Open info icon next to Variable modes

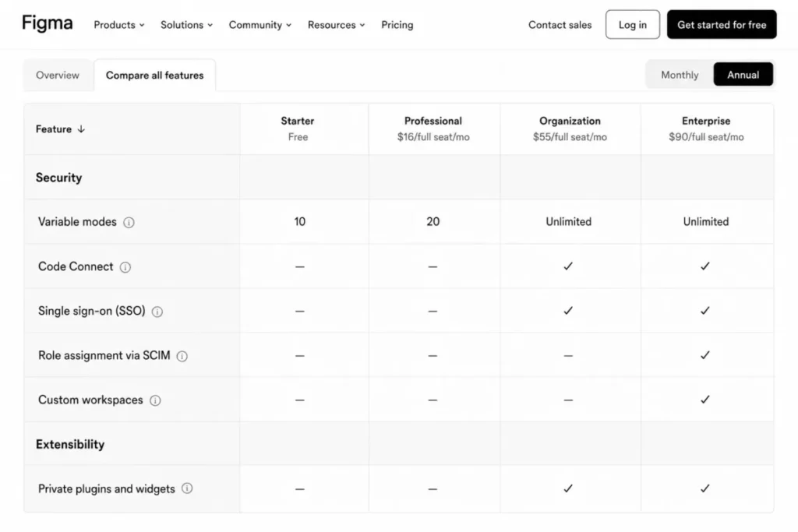point(129,222)
